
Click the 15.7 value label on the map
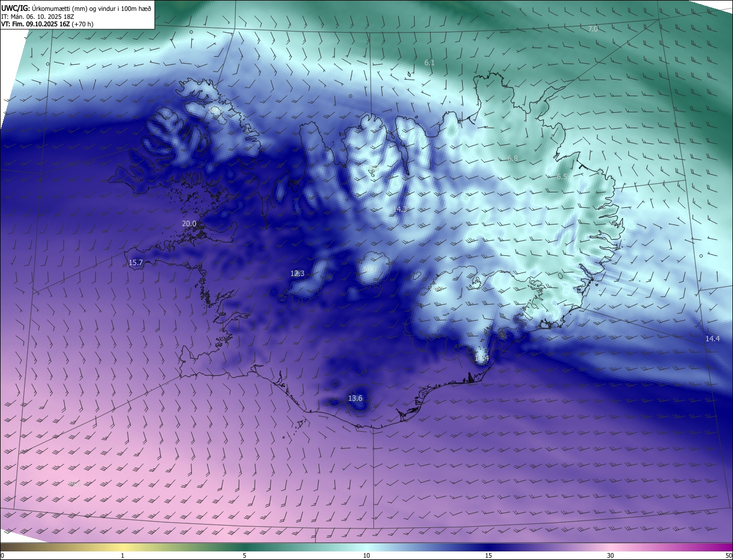click(x=136, y=263)
